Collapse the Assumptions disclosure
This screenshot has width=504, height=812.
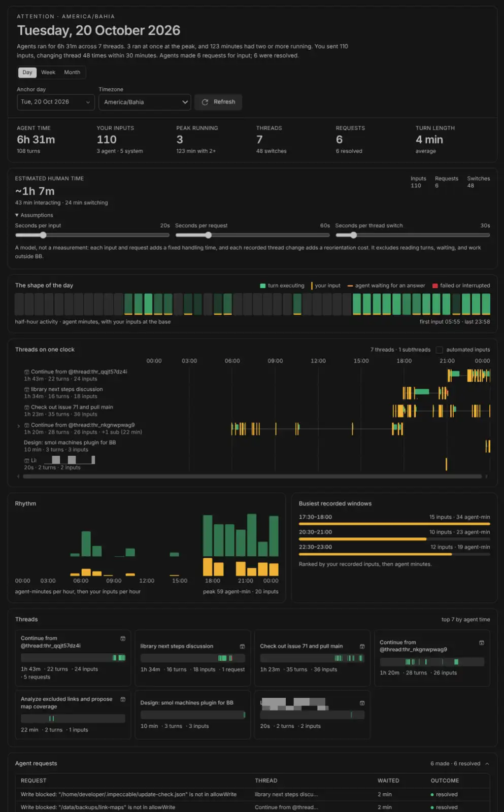point(34,215)
